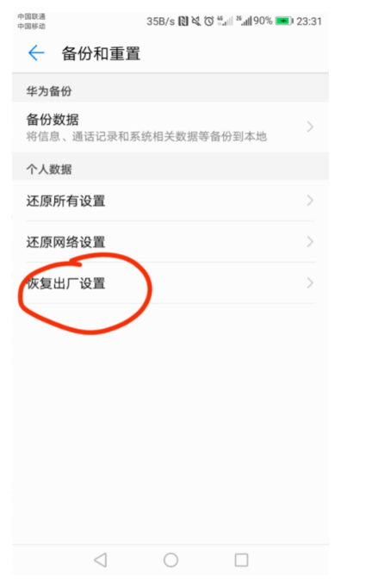Viewport: 390px width, 588px height.
Task: Tap the battery icon in status bar
Action: click(x=284, y=21)
